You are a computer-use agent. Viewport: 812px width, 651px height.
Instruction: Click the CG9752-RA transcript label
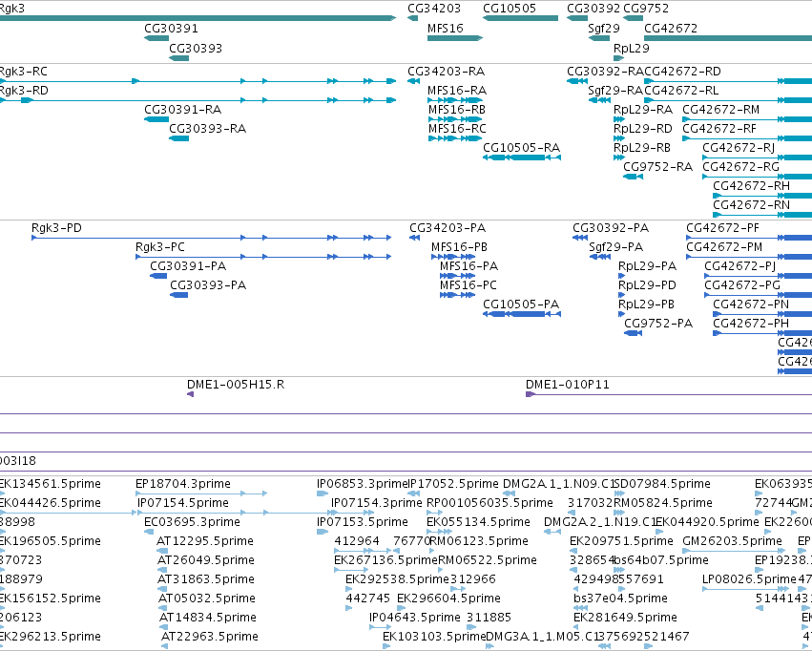658,167
